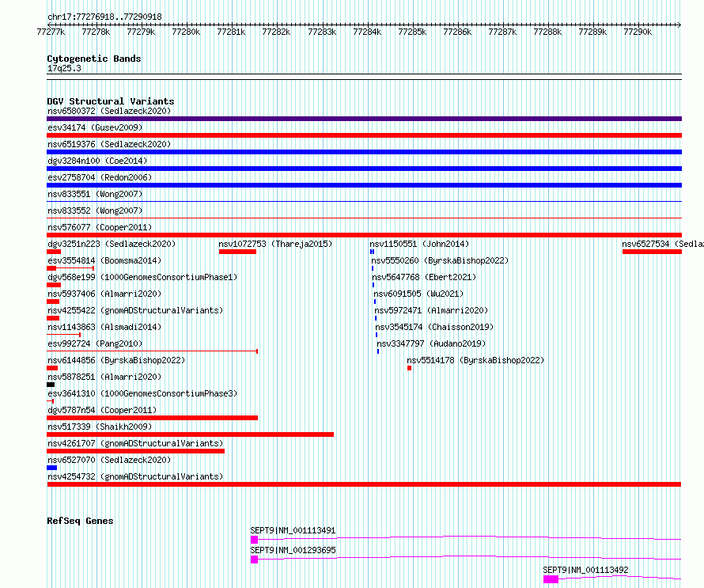Open nsv5514178 (ByrskaBishop2022) label
The image size is (704, 588).
[x=475, y=360]
